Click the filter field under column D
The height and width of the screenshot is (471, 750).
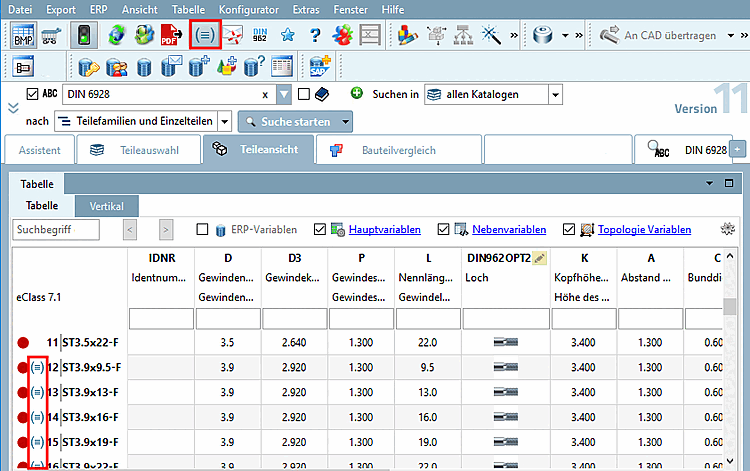(228, 318)
